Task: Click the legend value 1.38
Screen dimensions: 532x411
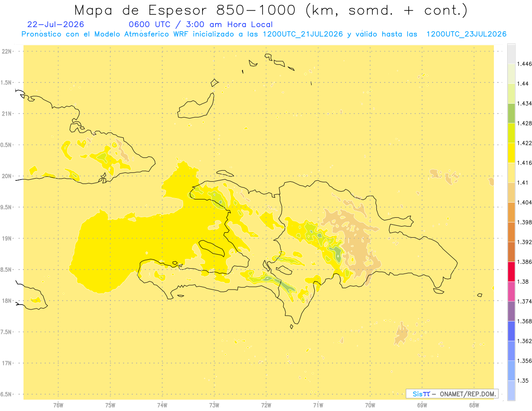Action: [x=523, y=282]
